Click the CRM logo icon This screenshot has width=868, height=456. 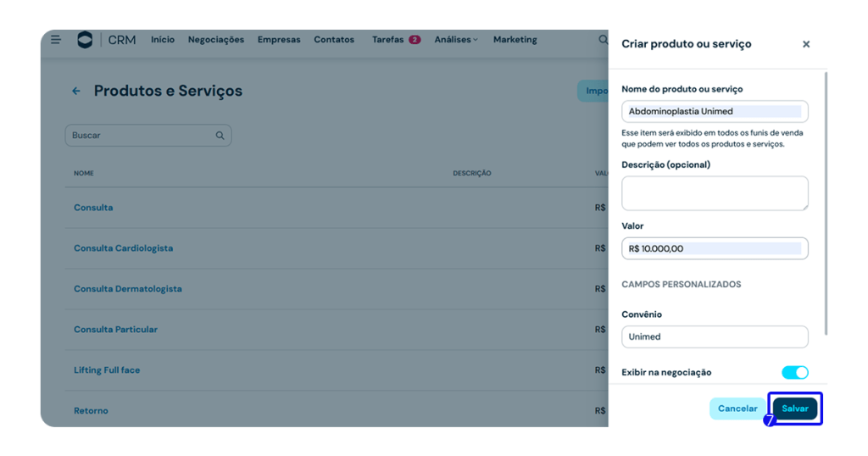(x=85, y=40)
